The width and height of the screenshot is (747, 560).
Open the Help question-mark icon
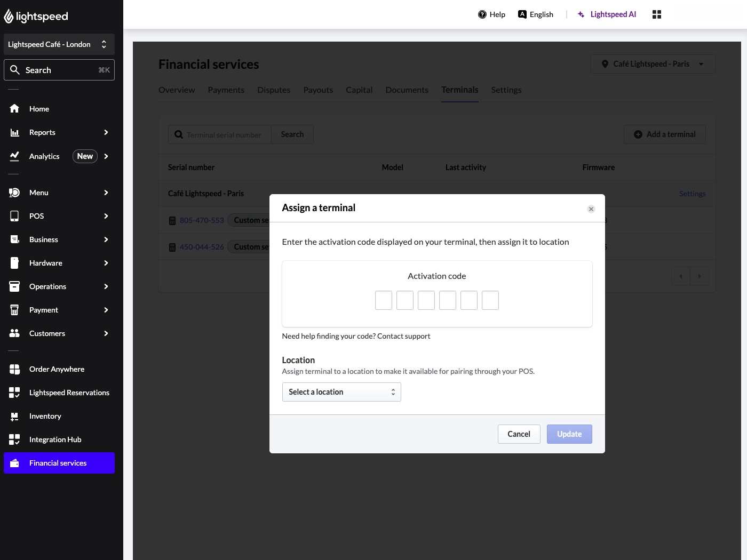pos(481,14)
